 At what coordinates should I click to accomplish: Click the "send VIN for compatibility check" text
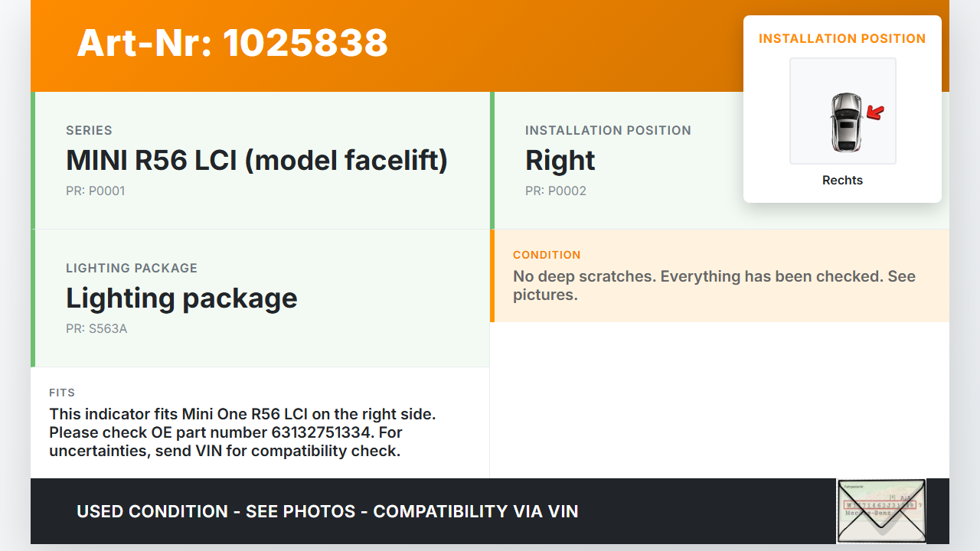(x=277, y=451)
